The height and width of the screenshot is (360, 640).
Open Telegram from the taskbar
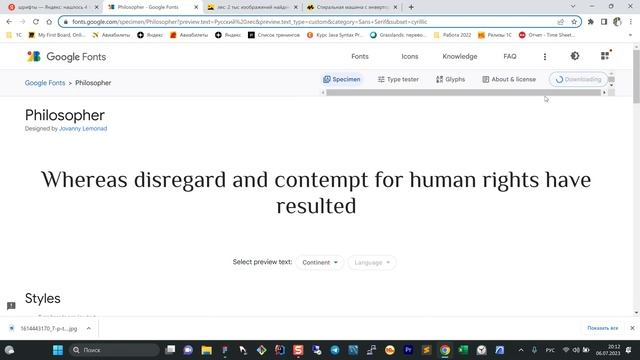[335, 350]
